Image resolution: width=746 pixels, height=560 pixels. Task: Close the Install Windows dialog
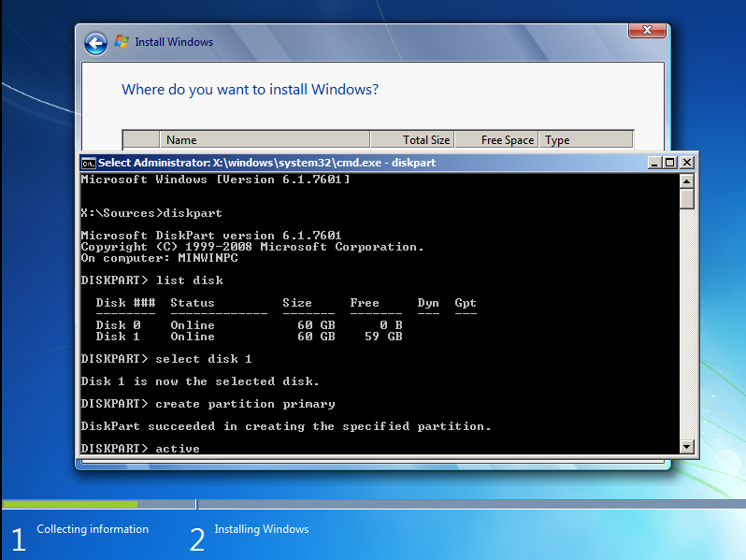pyautogui.click(x=647, y=31)
